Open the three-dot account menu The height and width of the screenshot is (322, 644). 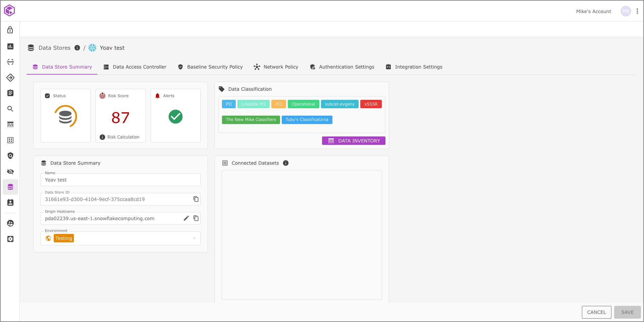point(637,11)
